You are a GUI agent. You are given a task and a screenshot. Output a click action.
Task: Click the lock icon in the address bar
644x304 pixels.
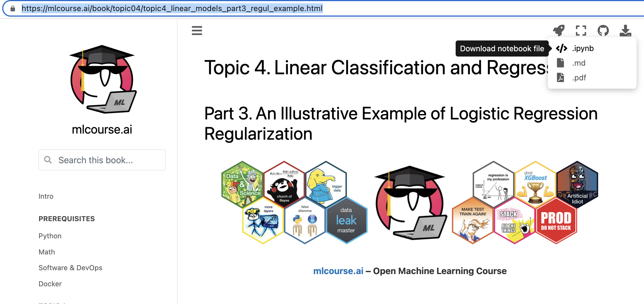click(x=13, y=9)
